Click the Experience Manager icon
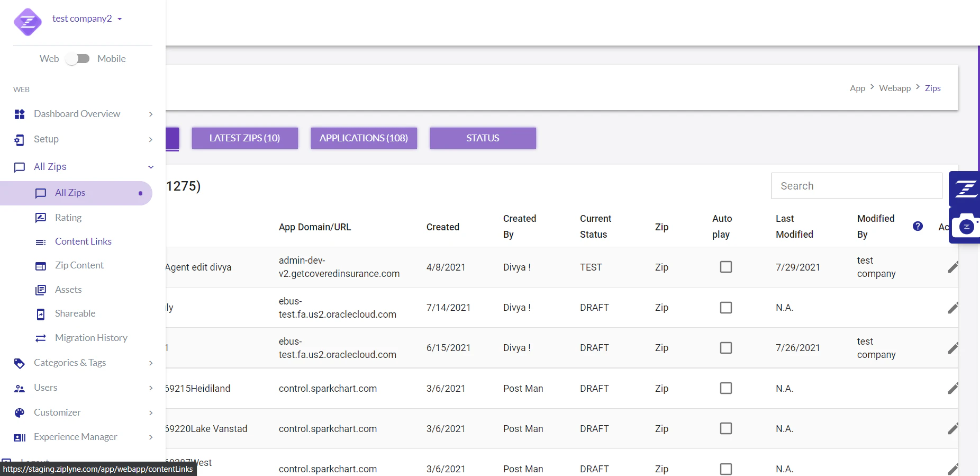 click(x=20, y=437)
